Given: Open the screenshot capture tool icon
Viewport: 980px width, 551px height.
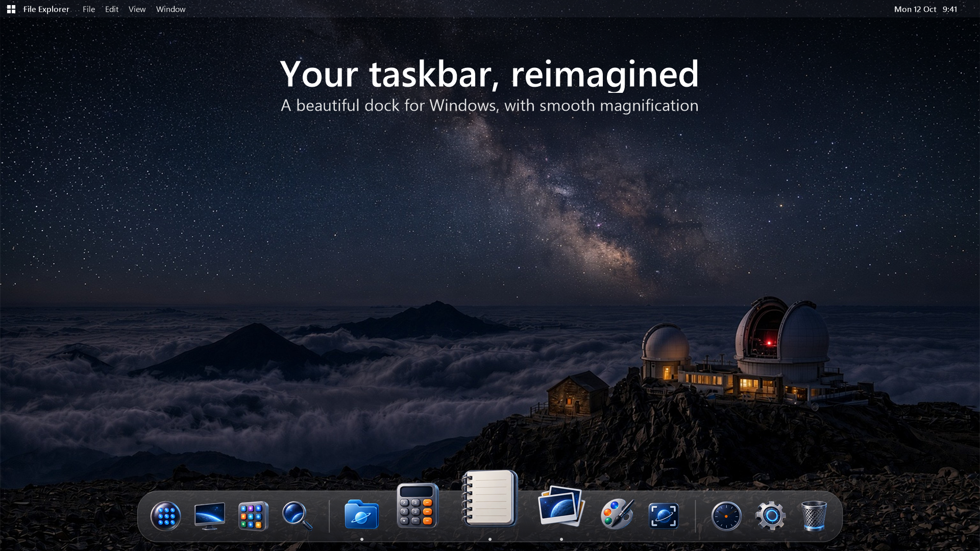Looking at the screenshot, I should pos(663,516).
